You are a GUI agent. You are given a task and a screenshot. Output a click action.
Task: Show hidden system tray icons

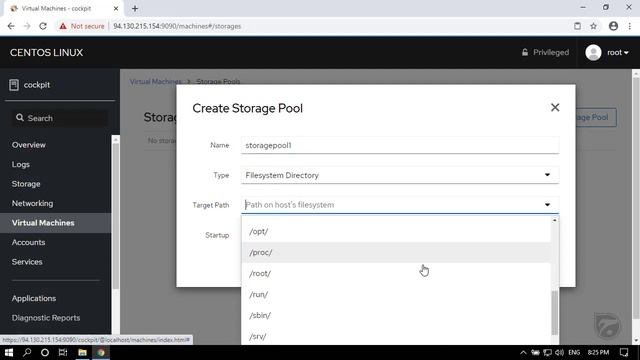coord(523,352)
